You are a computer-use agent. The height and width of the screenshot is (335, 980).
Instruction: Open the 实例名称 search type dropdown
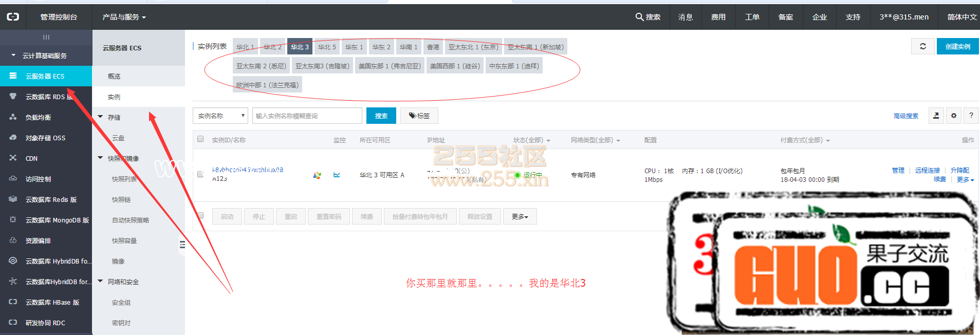pyautogui.click(x=220, y=116)
